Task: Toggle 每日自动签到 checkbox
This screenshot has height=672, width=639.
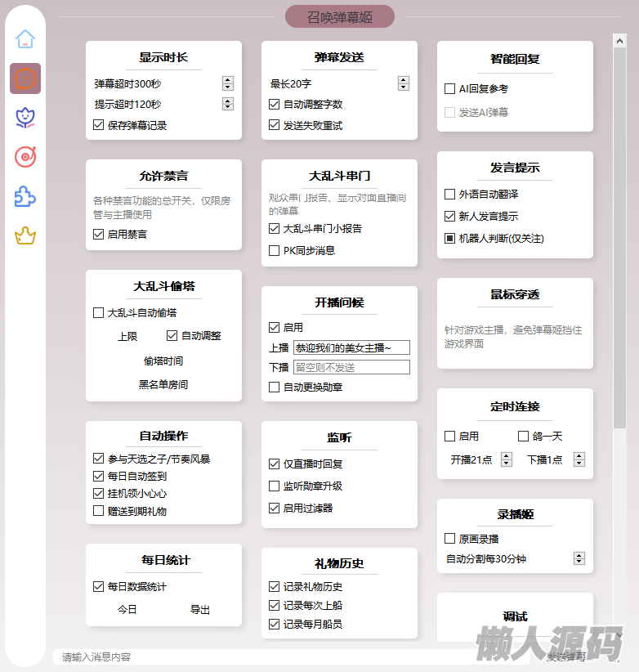Action: point(99,476)
